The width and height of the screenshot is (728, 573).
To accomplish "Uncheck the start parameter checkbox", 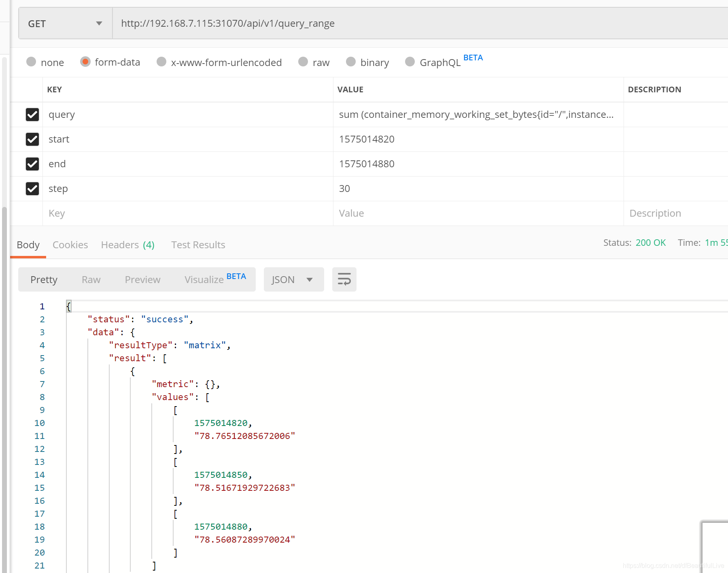I will point(32,139).
